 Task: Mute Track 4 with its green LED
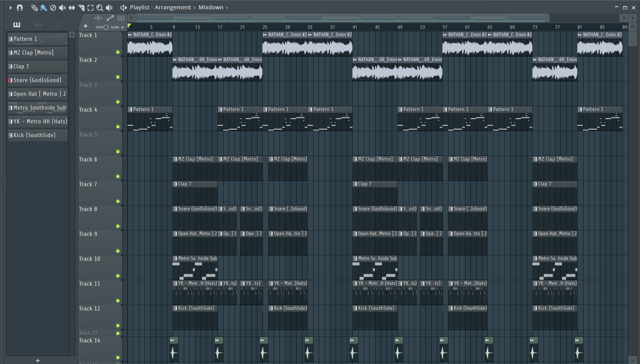[118, 127]
